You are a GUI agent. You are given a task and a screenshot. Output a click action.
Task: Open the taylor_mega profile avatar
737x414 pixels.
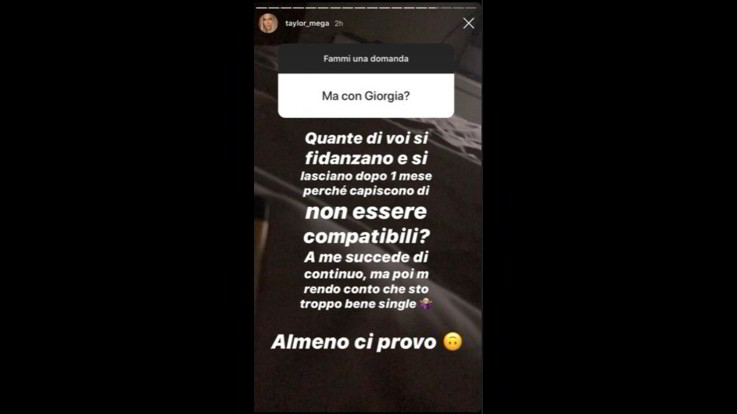[x=268, y=23]
